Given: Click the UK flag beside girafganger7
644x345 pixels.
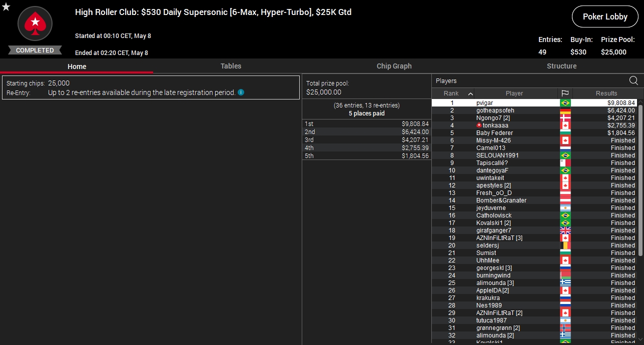Looking at the screenshot, I should pyautogui.click(x=565, y=230).
